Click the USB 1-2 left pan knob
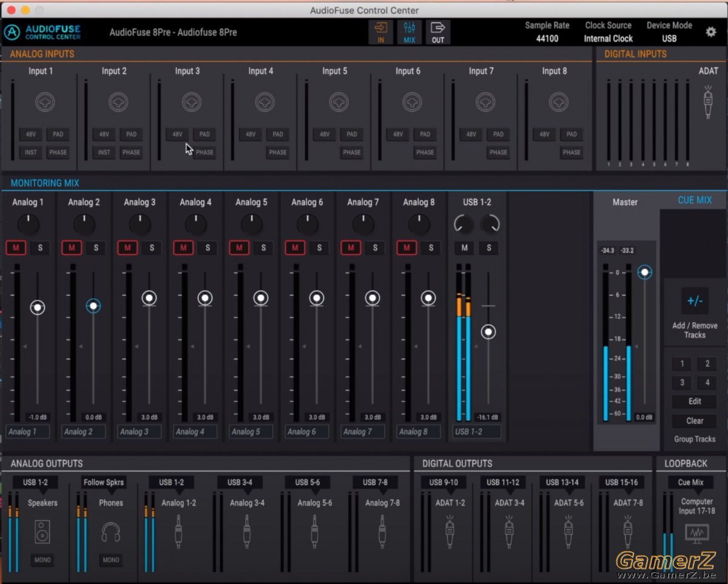The width and height of the screenshot is (728, 584). (x=463, y=225)
